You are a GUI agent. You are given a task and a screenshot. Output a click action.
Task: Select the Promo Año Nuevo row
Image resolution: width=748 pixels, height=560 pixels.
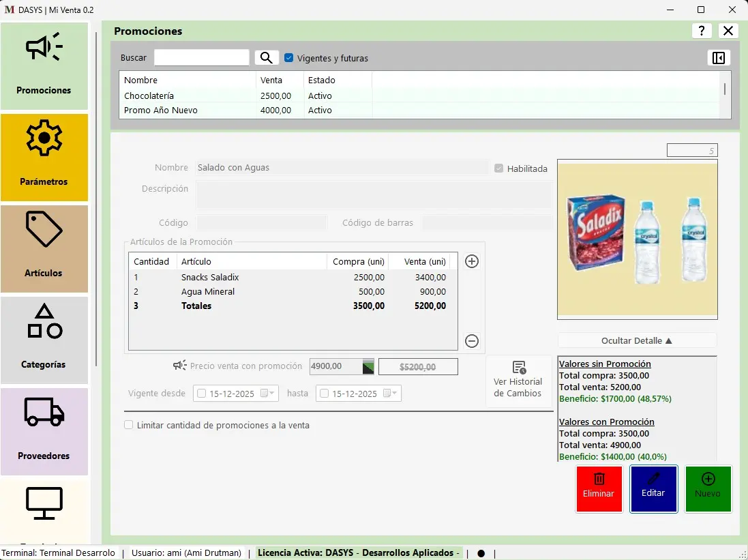pyautogui.click(x=161, y=110)
